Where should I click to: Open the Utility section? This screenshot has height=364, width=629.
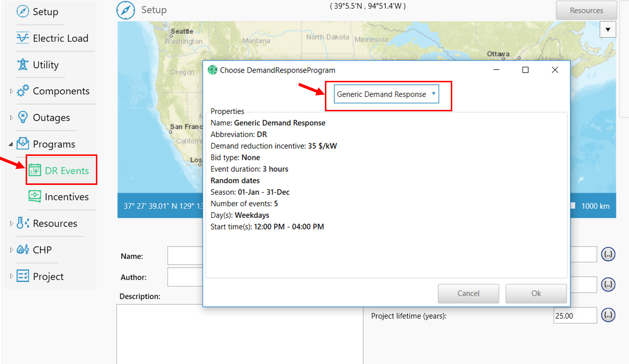(46, 65)
